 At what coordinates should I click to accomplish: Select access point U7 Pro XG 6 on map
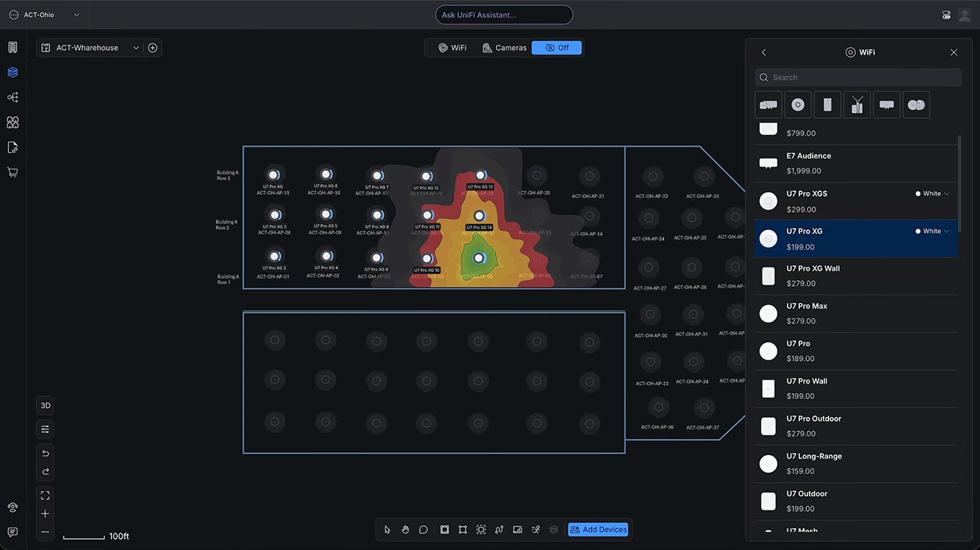[325, 174]
